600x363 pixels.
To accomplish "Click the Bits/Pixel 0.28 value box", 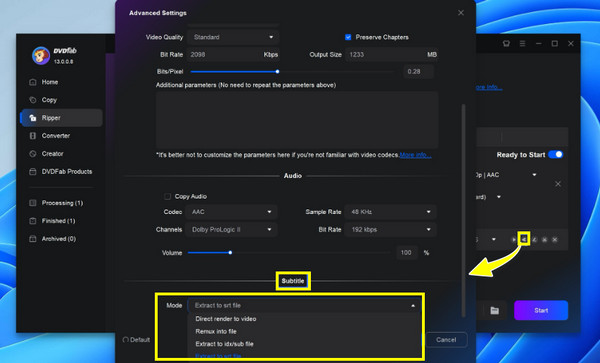I will point(419,72).
